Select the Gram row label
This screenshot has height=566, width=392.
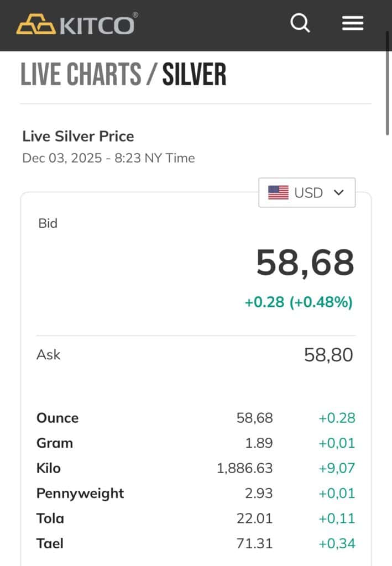click(55, 443)
